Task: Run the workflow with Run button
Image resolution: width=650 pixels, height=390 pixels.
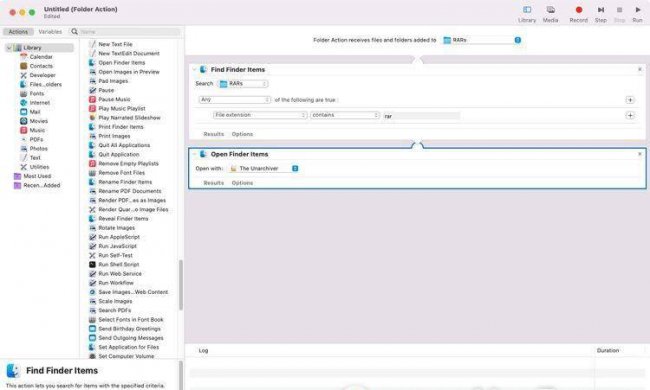Action: [x=638, y=14]
